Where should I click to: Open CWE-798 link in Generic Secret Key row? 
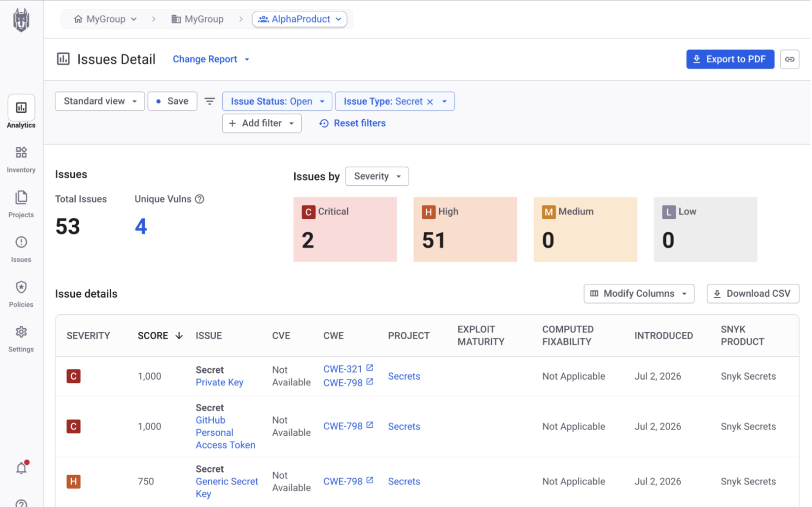(343, 482)
